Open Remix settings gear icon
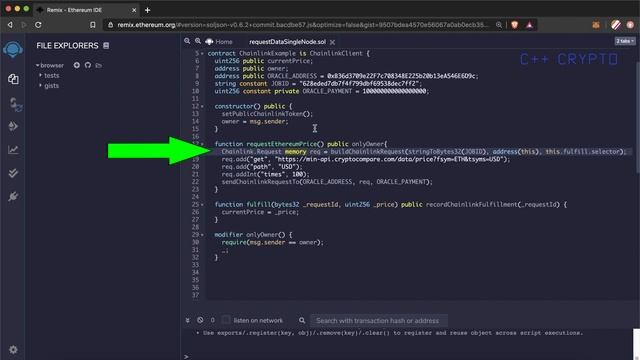 (13, 350)
